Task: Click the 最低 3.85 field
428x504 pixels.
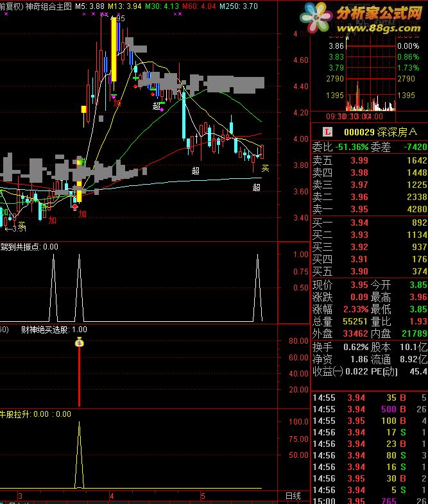Action: (x=398, y=310)
